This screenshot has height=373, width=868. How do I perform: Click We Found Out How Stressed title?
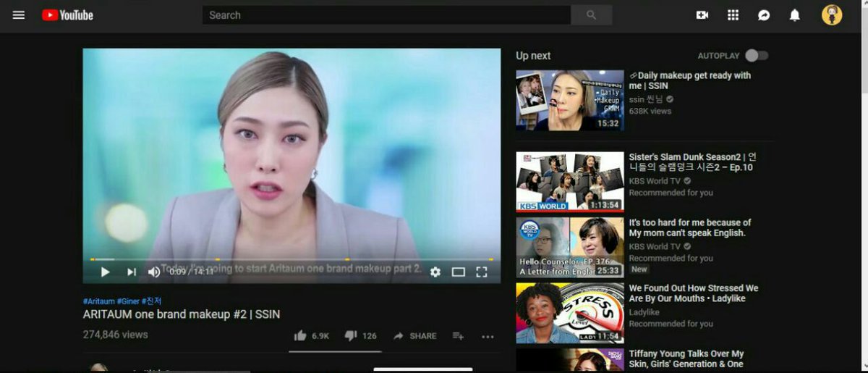pos(694,293)
